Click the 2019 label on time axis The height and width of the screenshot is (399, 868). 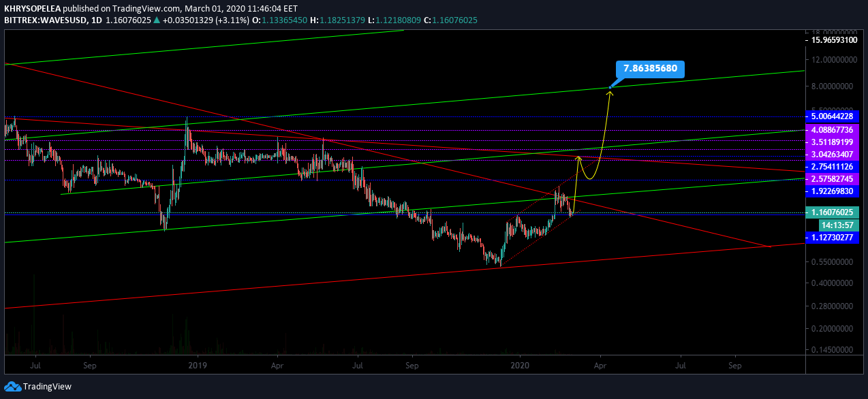[198, 365]
